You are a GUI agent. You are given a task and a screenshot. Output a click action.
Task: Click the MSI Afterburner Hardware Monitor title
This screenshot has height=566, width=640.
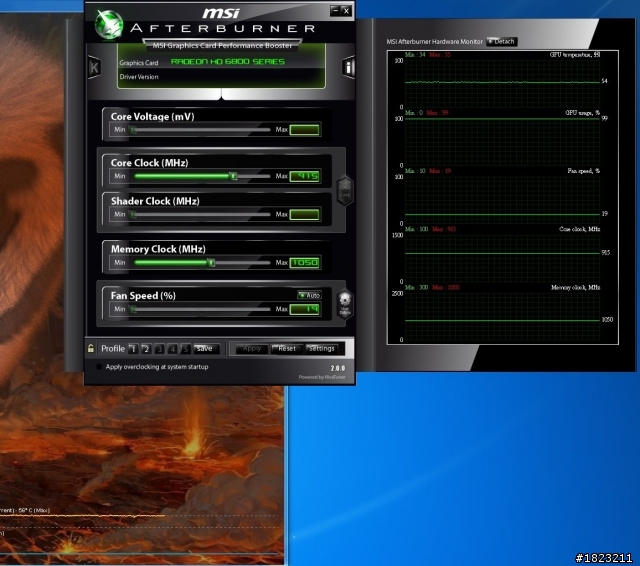pos(435,42)
